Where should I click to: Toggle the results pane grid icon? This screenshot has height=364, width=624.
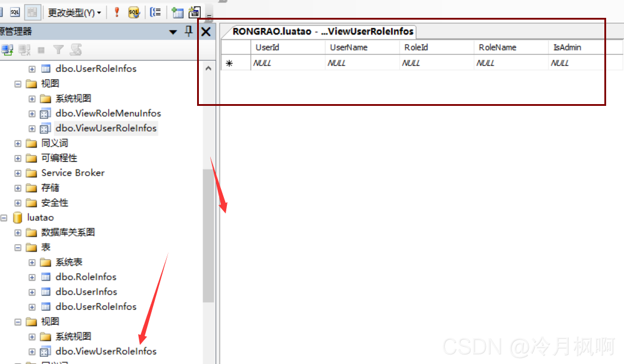[32, 12]
